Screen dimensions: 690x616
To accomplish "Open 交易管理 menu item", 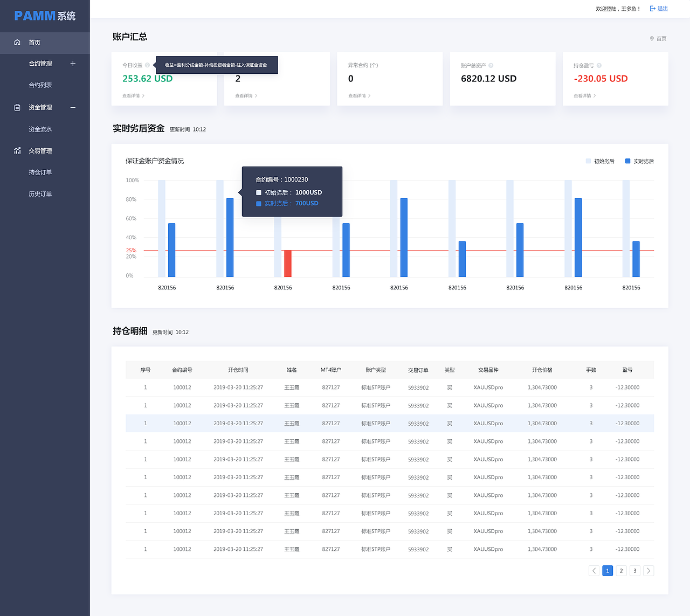I will pos(40,151).
